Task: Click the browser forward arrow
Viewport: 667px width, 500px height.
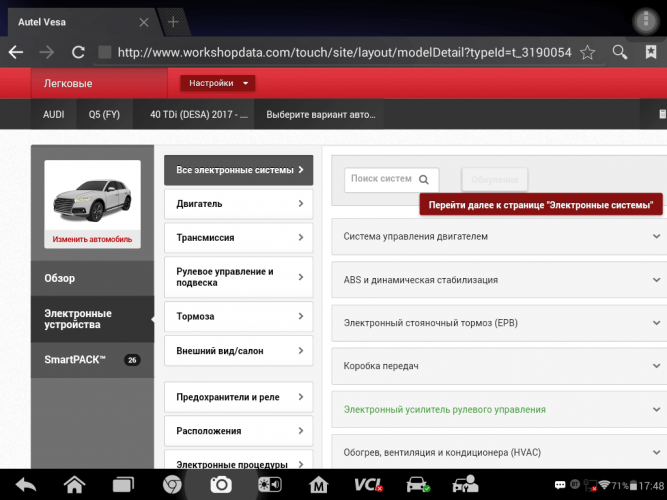Action: [x=47, y=52]
